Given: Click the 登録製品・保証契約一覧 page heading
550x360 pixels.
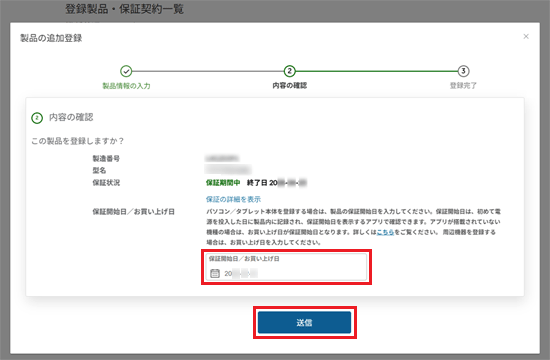Looking at the screenshot, I should click(125, 9).
